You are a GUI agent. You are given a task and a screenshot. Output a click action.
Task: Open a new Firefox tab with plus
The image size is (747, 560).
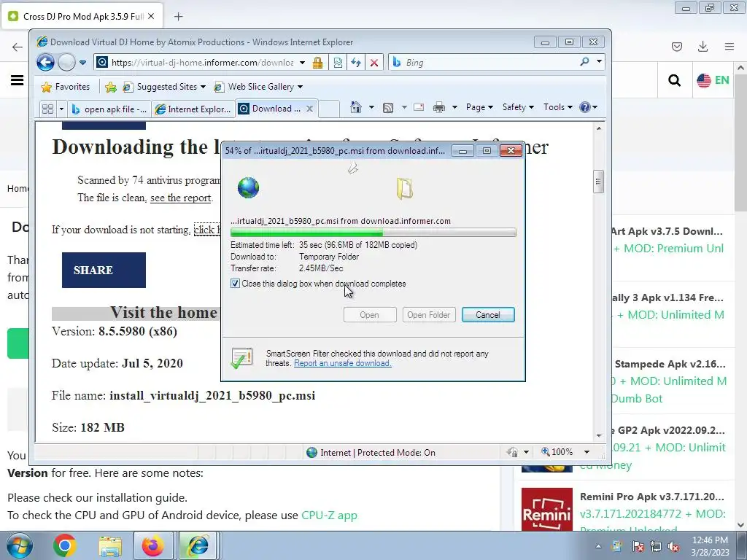[178, 17]
